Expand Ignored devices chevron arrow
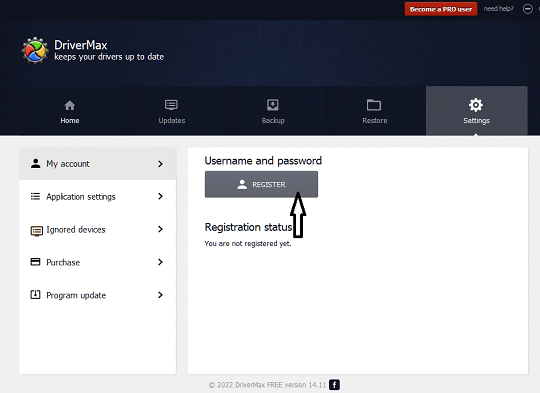This screenshot has width=540, height=393. click(160, 229)
